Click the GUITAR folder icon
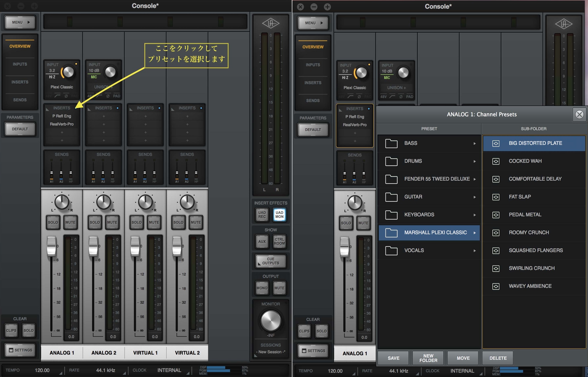588x377 pixels. coord(391,197)
